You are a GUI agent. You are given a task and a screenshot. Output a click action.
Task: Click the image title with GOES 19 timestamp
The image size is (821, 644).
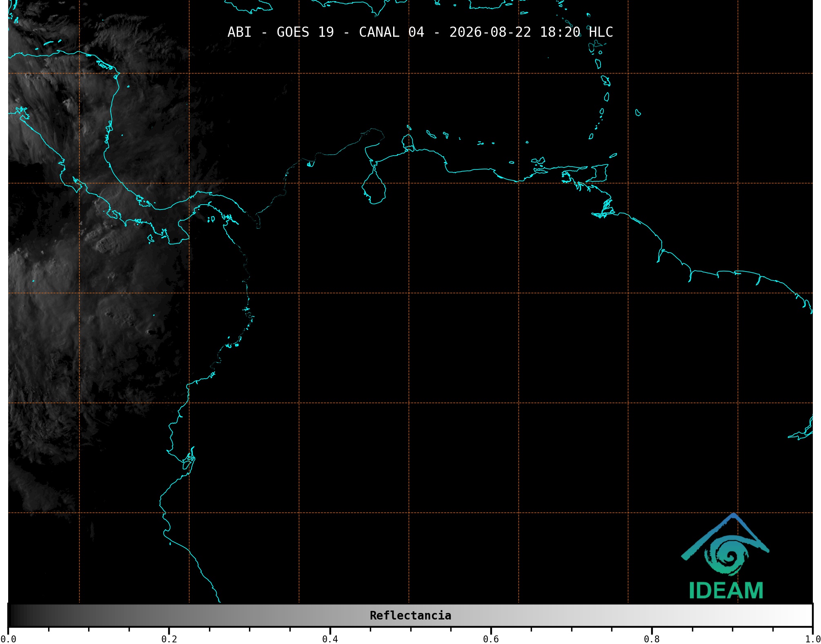[x=420, y=32]
